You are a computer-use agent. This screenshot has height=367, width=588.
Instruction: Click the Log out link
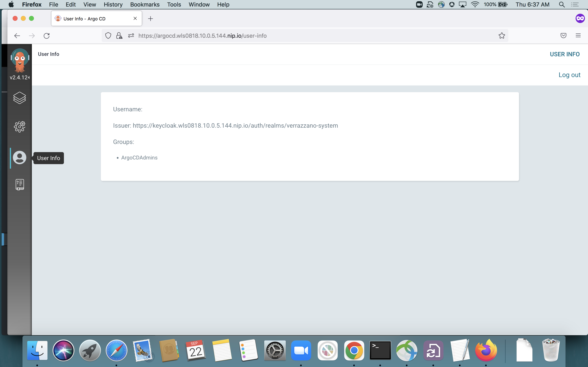pyautogui.click(x=569, y=74)
